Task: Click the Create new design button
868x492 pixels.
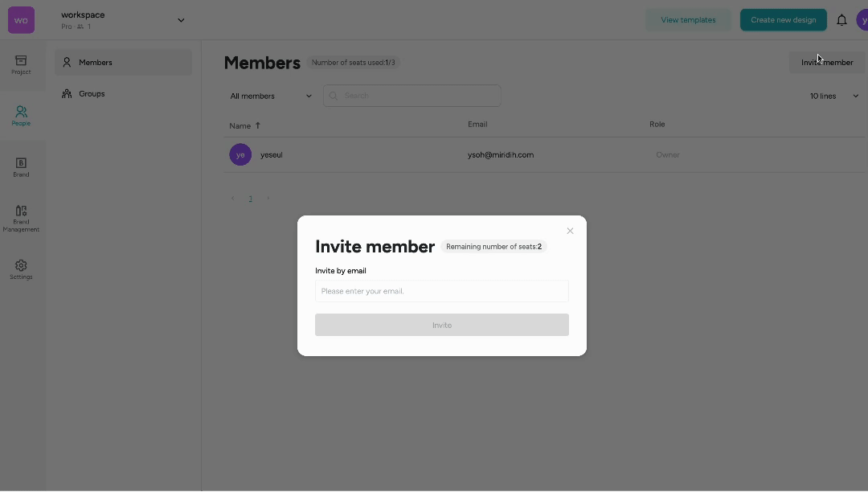Action: click(x=783, y=20)
